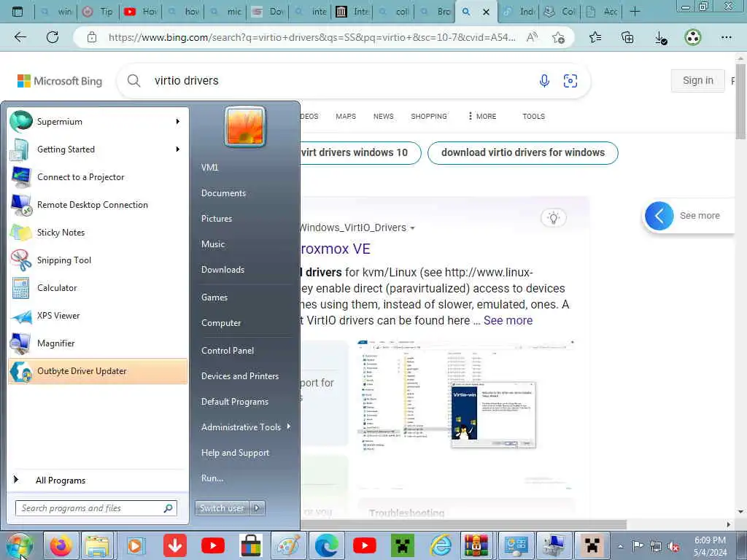
Task: Open the red download-arrow app on the taskbar
Action: (x=175, y=545)
